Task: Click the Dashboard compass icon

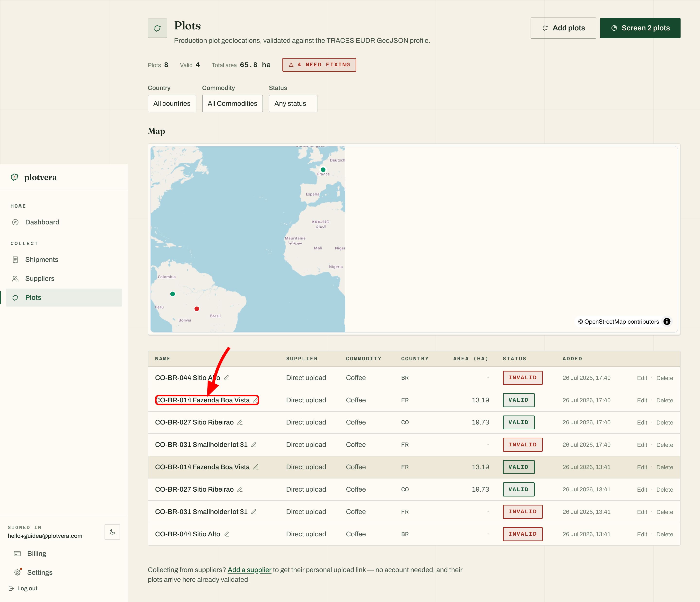Action: coord(15,222)
